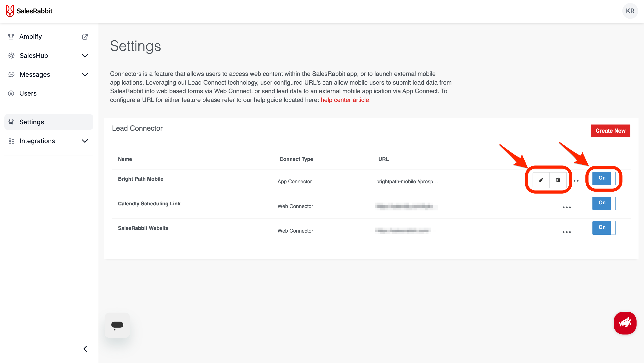Click the SalesRabbit logo
Screen dimensions: 644x363
(29, 11)
